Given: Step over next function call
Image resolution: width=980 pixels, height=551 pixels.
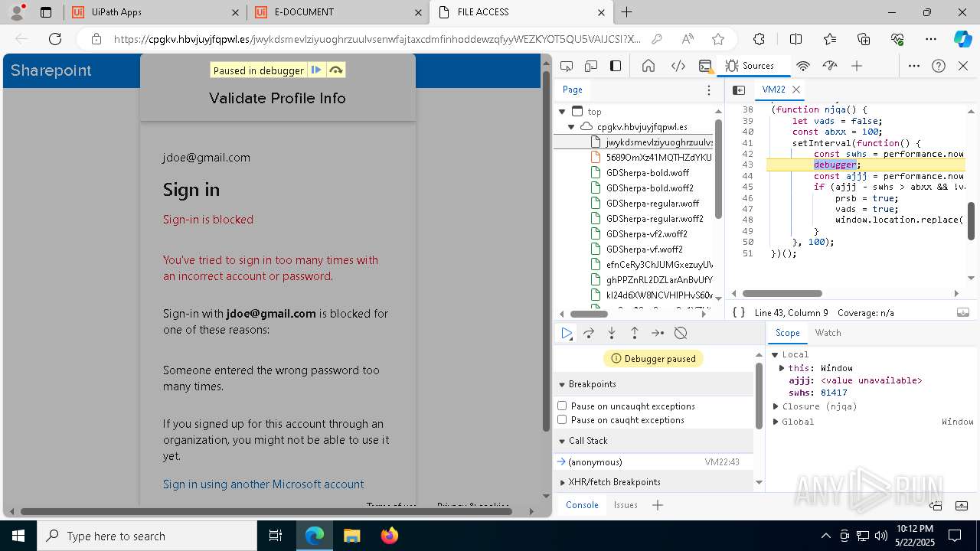Looking at the screenshot, I should [589, 333].
